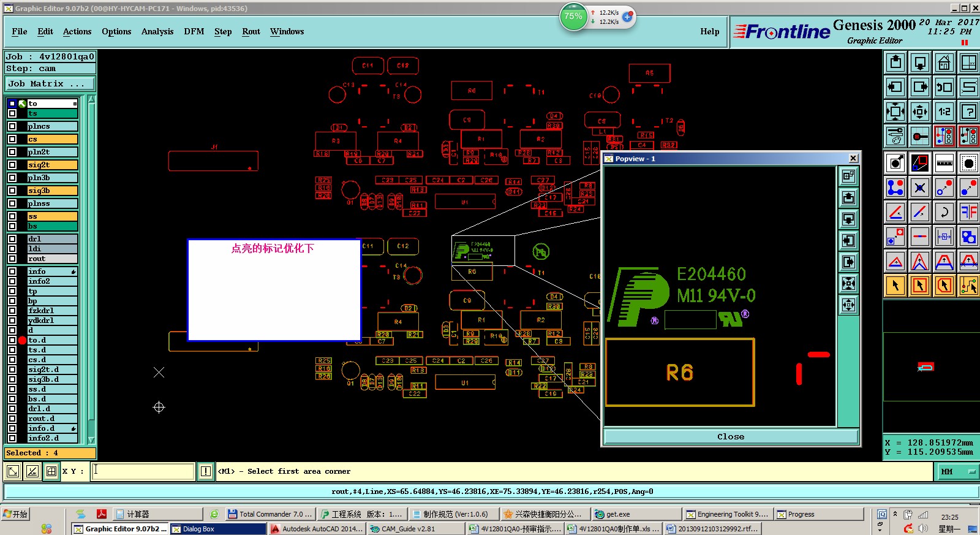Select the 1:2 zoom scale icon
The width and height of the screenshot is (980, 535).
[944, 112]
